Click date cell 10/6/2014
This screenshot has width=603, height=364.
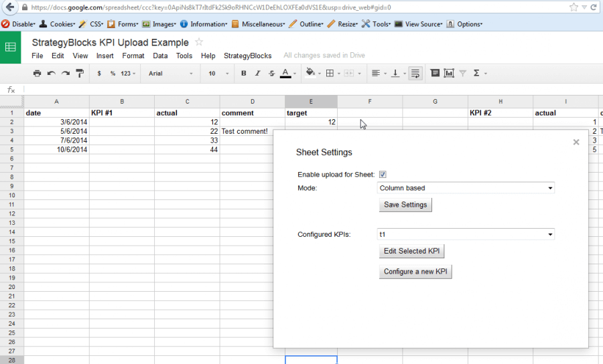(x=56, y=149)
